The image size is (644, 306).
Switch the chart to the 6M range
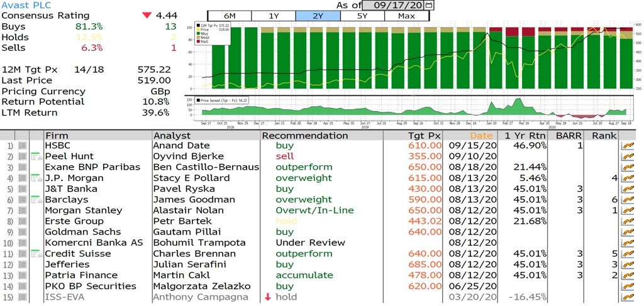point(229,16)
